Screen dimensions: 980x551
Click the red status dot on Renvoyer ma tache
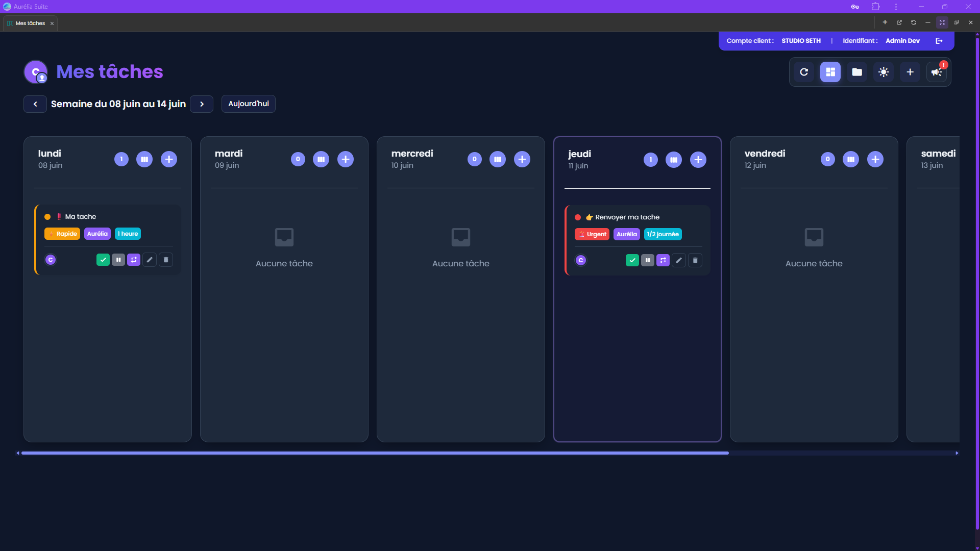[578, 217]
